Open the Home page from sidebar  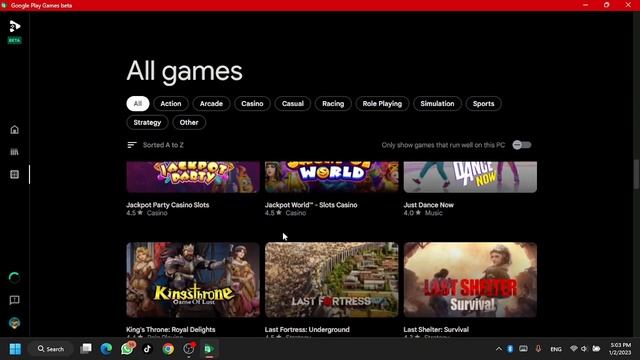click(14, 130)
